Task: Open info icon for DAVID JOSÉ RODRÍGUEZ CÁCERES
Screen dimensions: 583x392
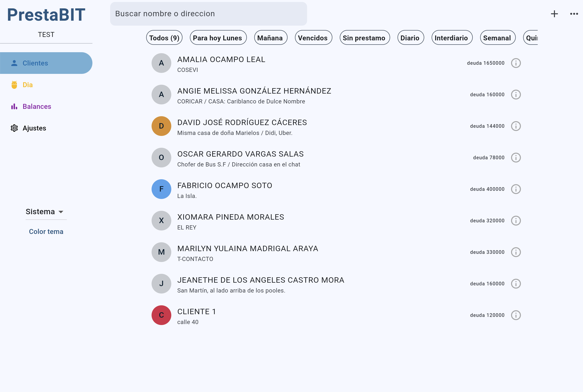Action: [516, 126]
